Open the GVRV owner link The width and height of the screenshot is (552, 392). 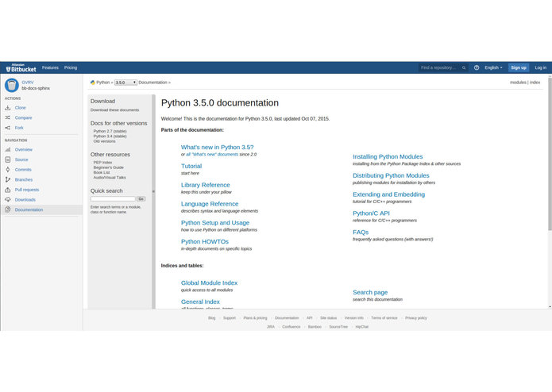(x=28, y=83)
